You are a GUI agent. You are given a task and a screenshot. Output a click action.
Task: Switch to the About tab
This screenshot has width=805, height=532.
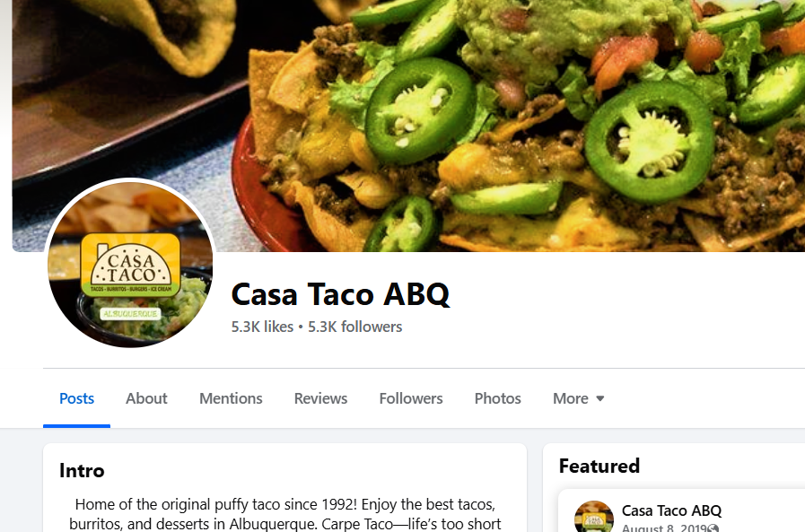[x=146, y=398]
